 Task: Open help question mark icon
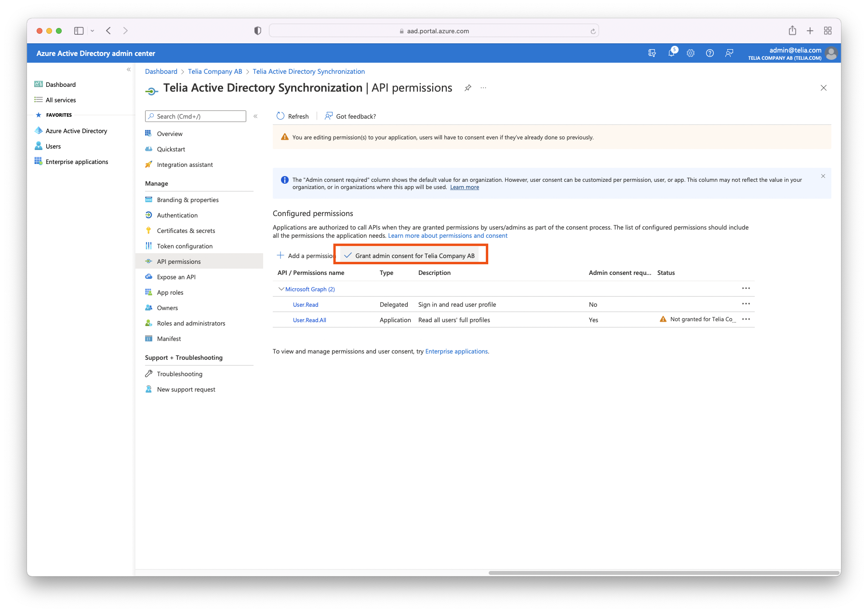coord(710,53)
